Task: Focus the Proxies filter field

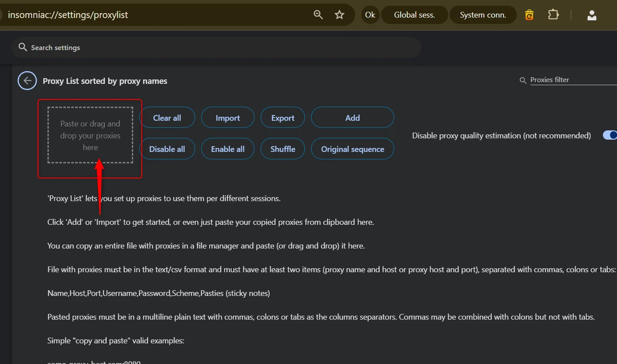Action: (573, 80)
